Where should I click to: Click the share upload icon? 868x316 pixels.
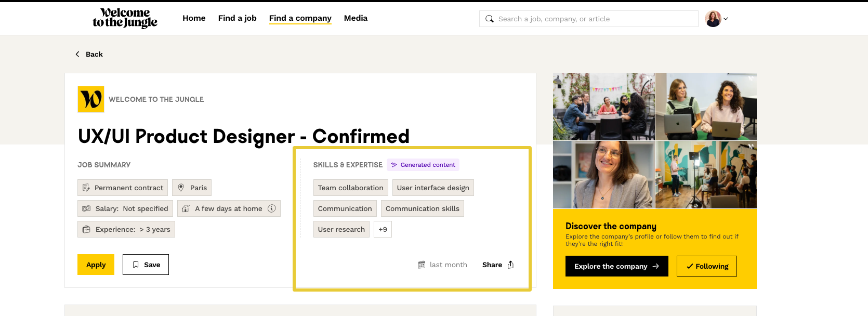point(510,265)
